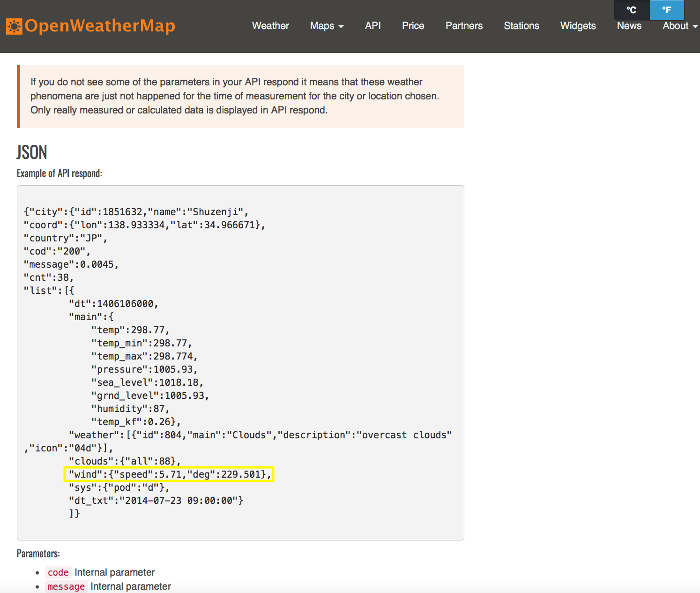Viewport: 700px width, 593px height.
Task: Click the "weather" overcast clouds line
Action: 260,435
